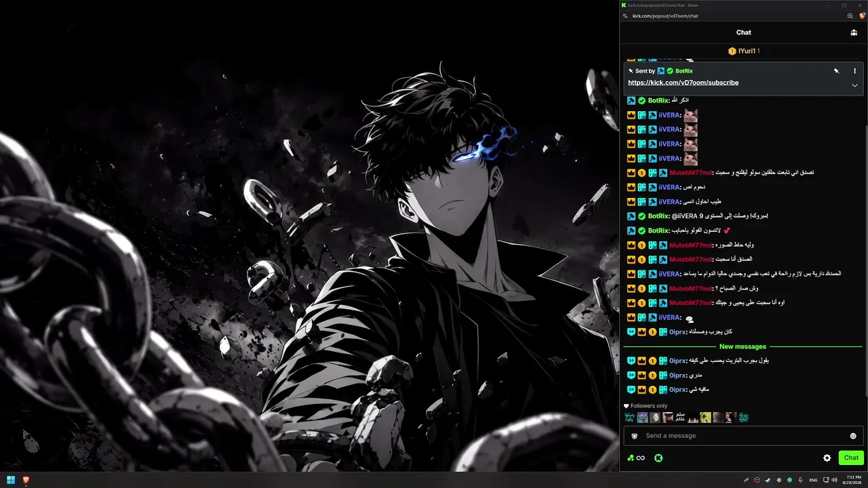Screen dimensions: 868x488
Task: Click the shield icon in message box
Action: [x=634, y=436]
